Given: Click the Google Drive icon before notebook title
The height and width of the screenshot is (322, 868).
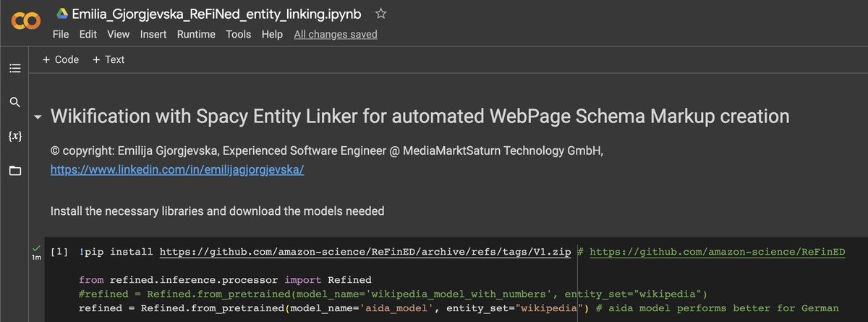Looking at the screenshot, I should point(62,14).
